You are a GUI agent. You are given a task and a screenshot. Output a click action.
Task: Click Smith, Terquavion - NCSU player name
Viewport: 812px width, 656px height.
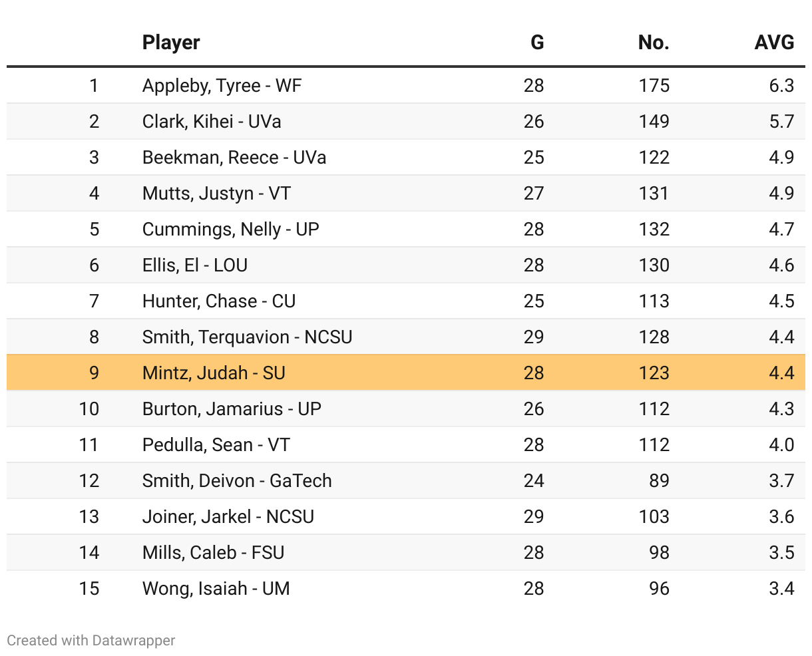(247, 337)
